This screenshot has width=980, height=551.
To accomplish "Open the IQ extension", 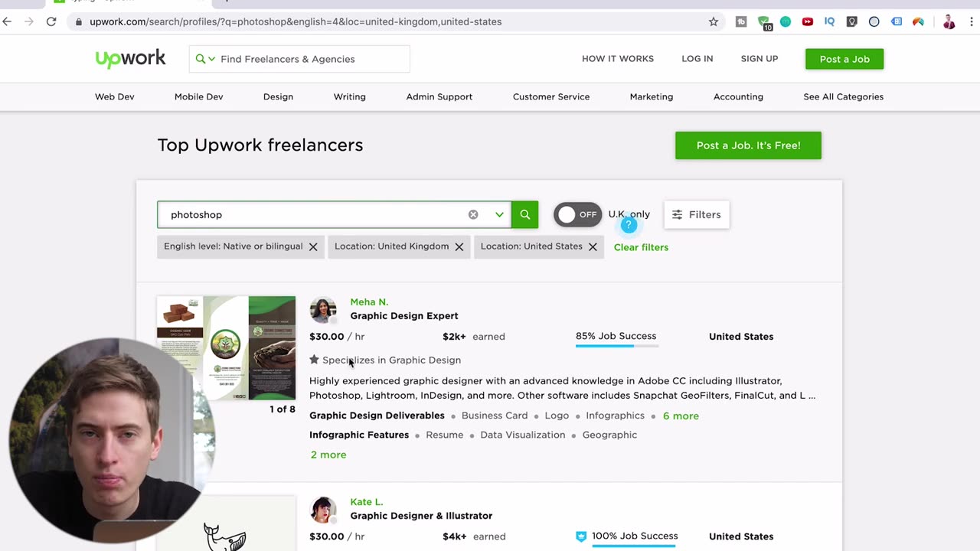I will (x=829, y=21).
